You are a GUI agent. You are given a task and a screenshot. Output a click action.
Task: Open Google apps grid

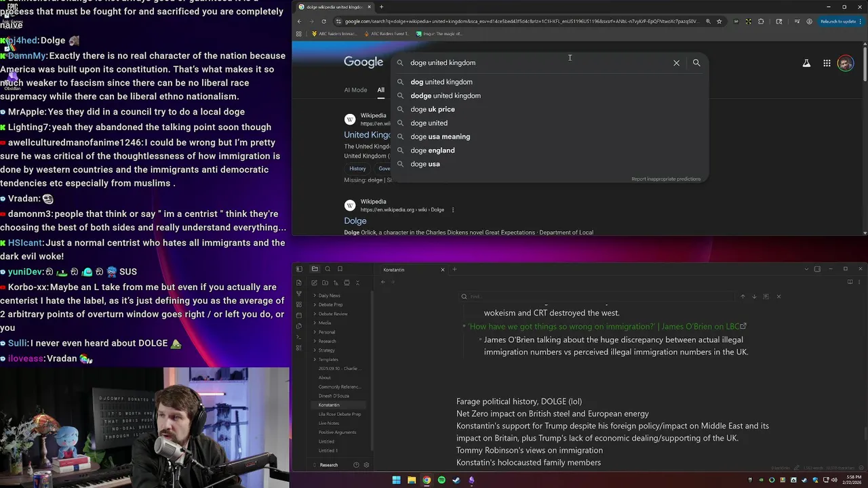coord(827,63)
